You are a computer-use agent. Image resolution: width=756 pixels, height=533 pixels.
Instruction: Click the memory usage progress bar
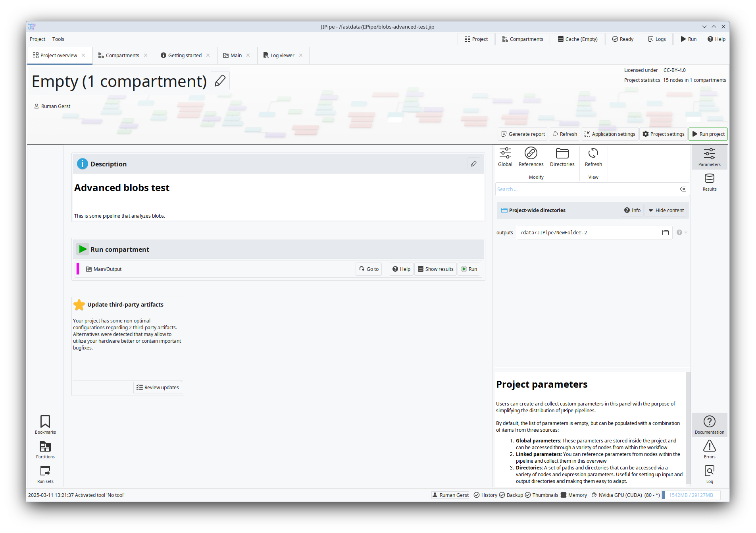pos(691,495)
